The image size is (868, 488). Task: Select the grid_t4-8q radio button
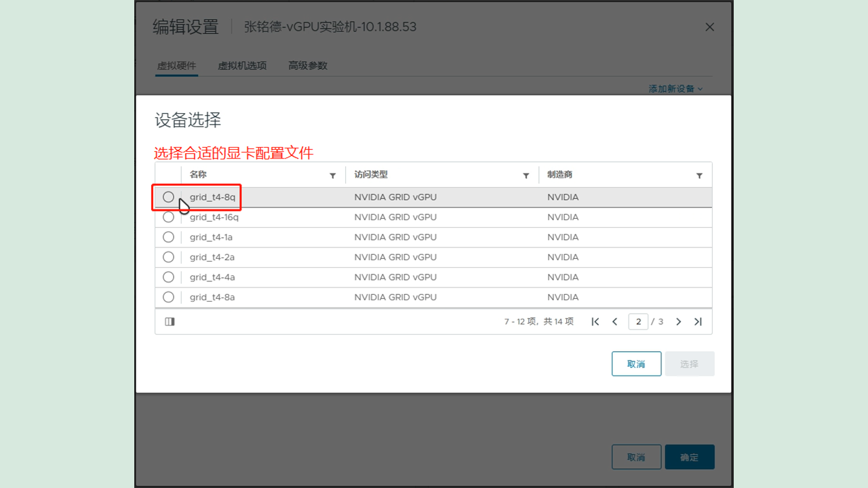coord(168,197)
